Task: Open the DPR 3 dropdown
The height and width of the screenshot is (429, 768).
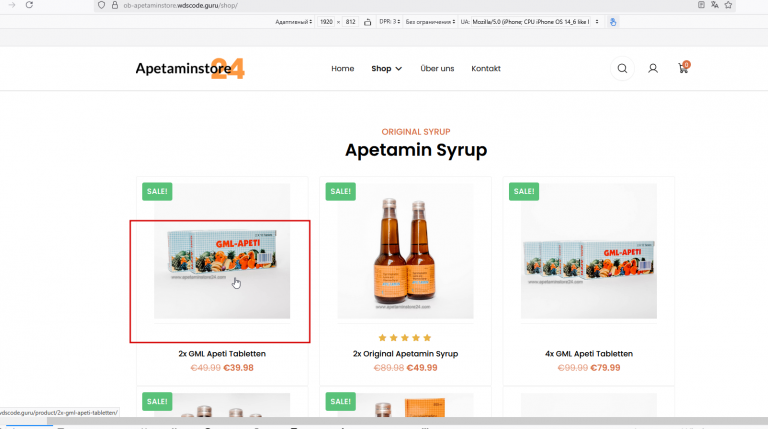Action: pyautogui.click(x=389, y=22)
